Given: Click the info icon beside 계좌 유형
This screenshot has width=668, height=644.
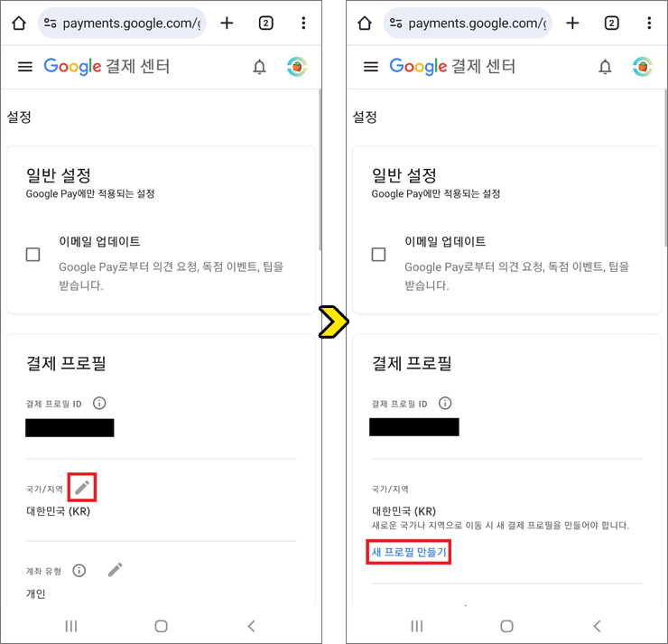Looking at the screenshot, I should click(x=79, y=570).
